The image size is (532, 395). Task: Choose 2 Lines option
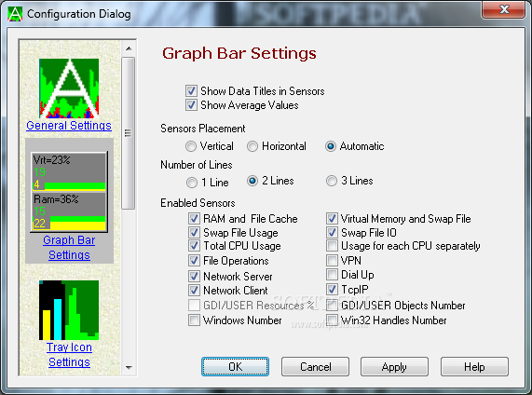[x=252, y=181]
